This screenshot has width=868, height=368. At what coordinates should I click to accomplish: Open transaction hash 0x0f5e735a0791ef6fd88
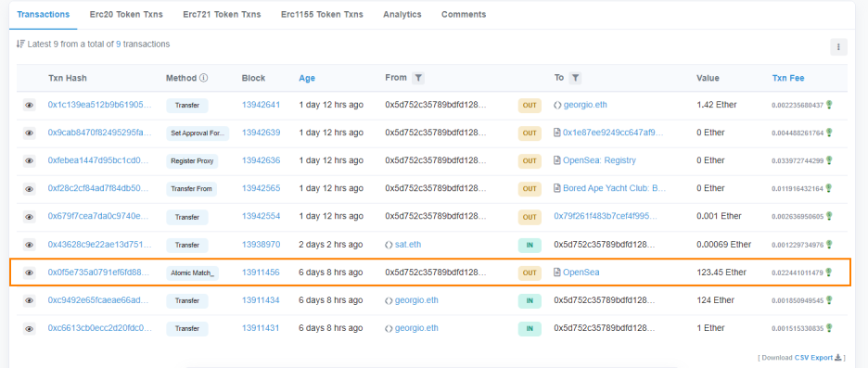click(98, 273)
